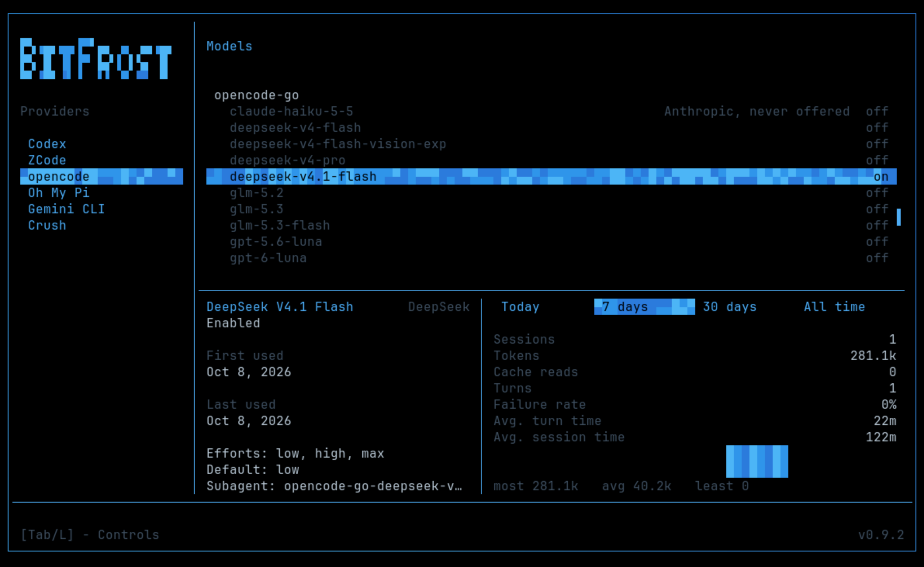Click the token usage bar chart

(x=757, y=462)
